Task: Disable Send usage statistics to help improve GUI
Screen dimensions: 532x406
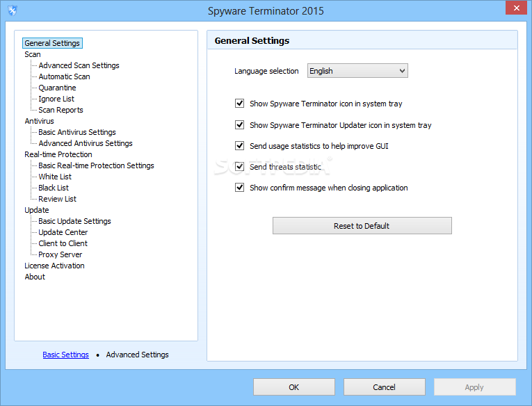Action: tap(239, 145)
